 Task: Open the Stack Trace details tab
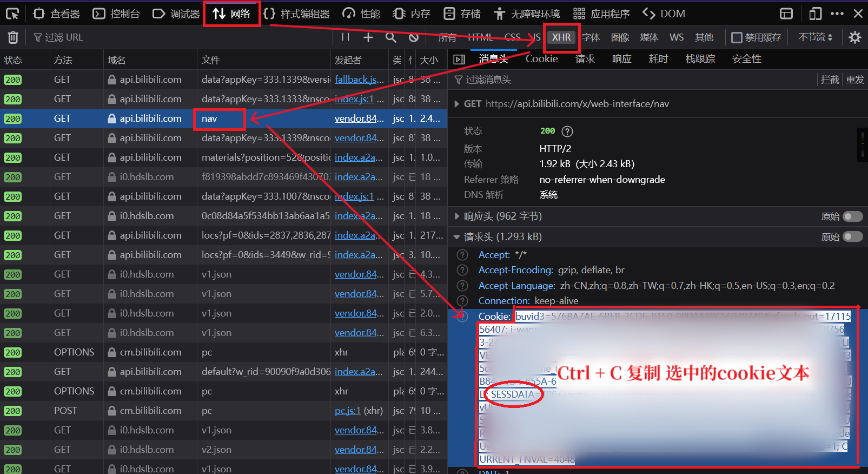tap(700, 59)
